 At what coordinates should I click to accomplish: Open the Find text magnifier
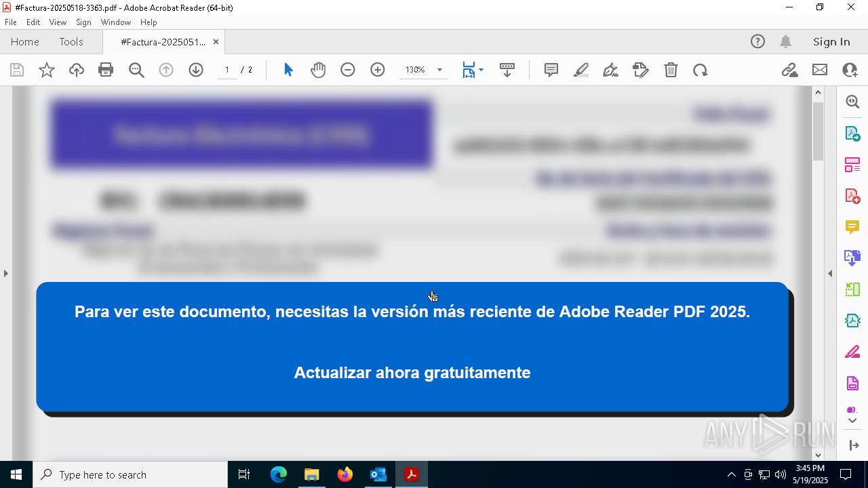coord(136,70)
